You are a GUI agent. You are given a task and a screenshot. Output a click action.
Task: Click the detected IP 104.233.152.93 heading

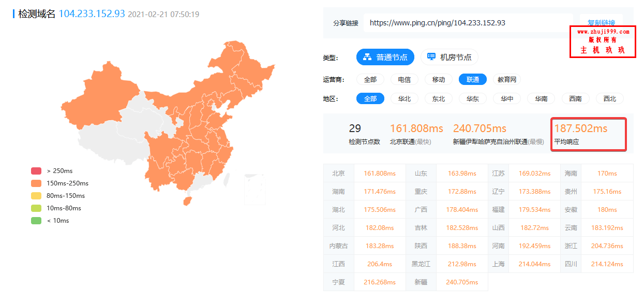coord(92,13)
